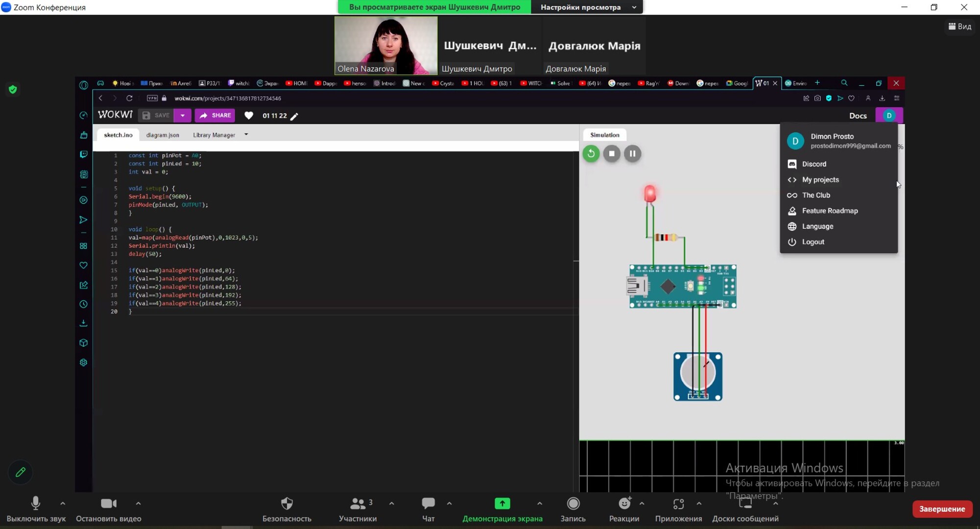Stop the running simulation

click(612, 154)
